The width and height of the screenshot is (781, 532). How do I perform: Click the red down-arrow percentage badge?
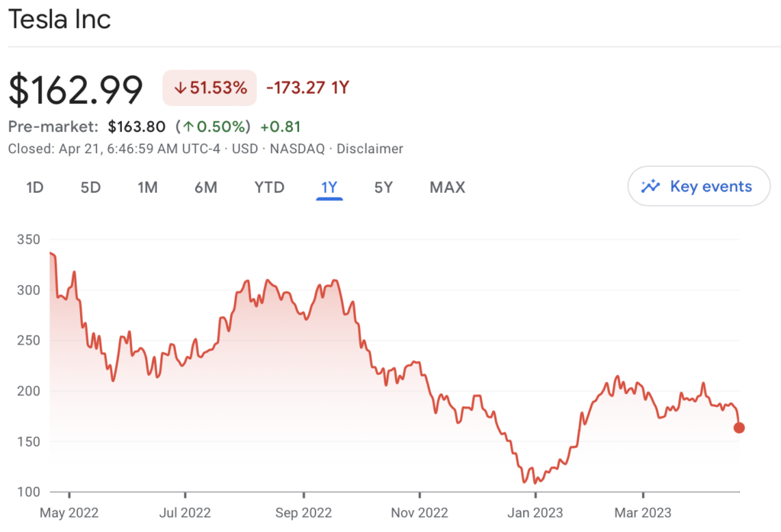[x=210, y=88]
